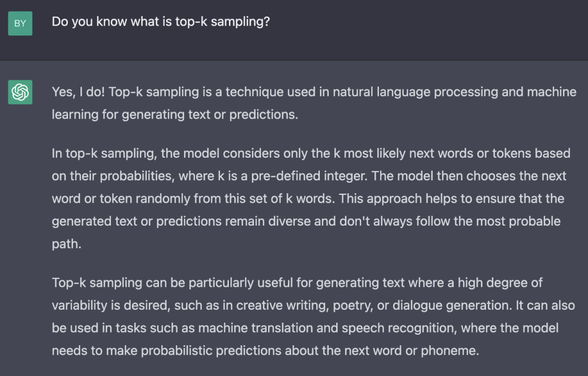Click the word "poetry" in the reply
The height and width of the screenshot is (376, 588).
coord(351,305)
